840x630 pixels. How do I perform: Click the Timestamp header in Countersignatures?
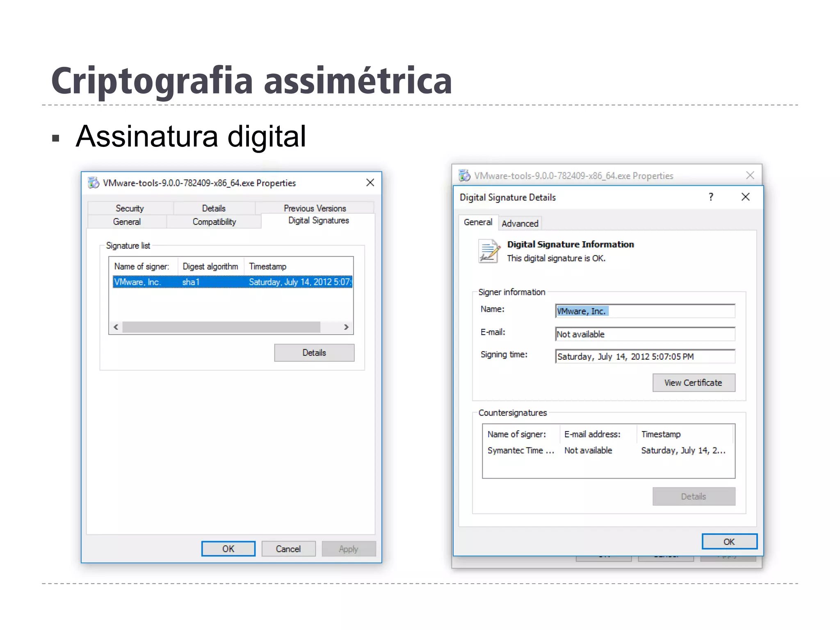click(685, 434)
